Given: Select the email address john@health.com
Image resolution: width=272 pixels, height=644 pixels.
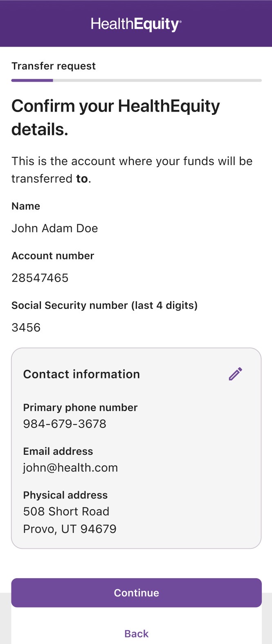Looking at the screenshot, I should pyautogui.click(x=70, y=467).
